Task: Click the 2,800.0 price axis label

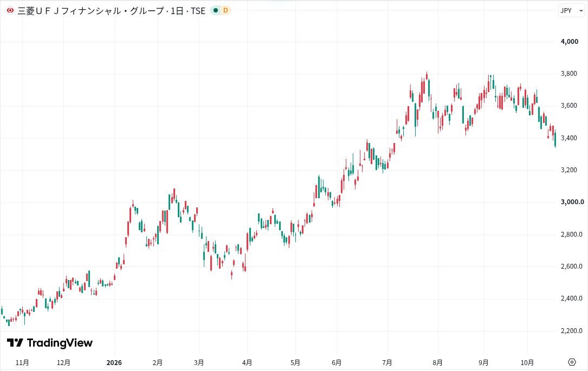Action: (x=572, y=234)
